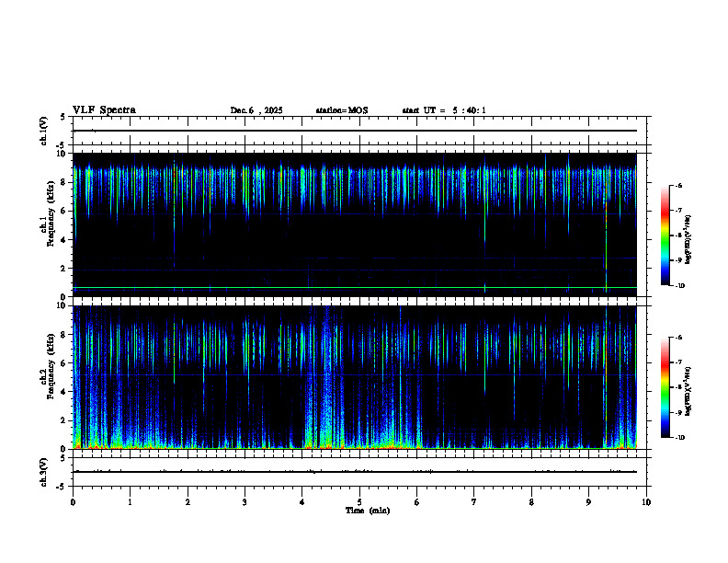Click the time axis tick label "1"
The width and height of the screenshot is (728, 563).
[x=130, y=502]
